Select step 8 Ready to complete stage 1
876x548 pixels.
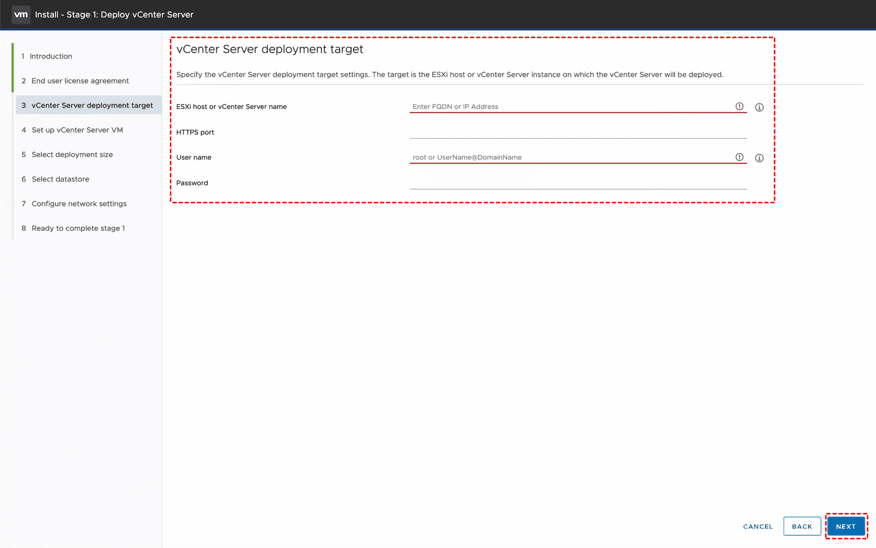tap(73, 228)
